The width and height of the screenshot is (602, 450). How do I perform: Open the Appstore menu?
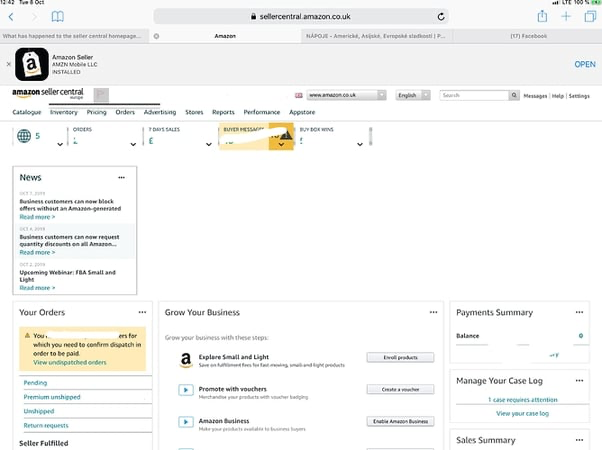coord(302,112)
